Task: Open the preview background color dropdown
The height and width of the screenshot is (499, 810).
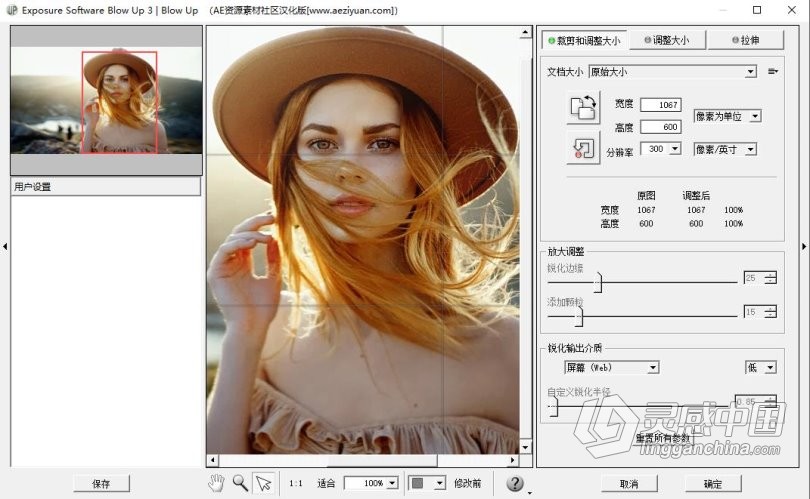Action: (x=427, y=483)
